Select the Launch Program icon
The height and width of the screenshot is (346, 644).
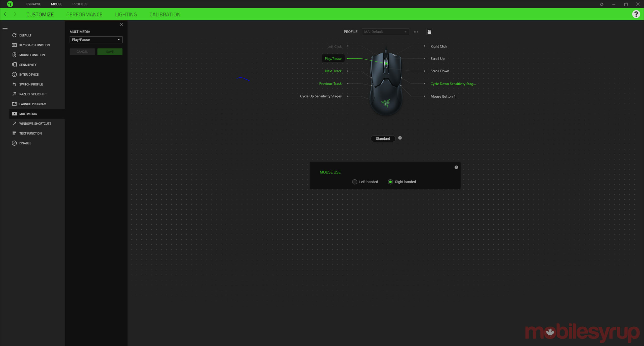14,104
